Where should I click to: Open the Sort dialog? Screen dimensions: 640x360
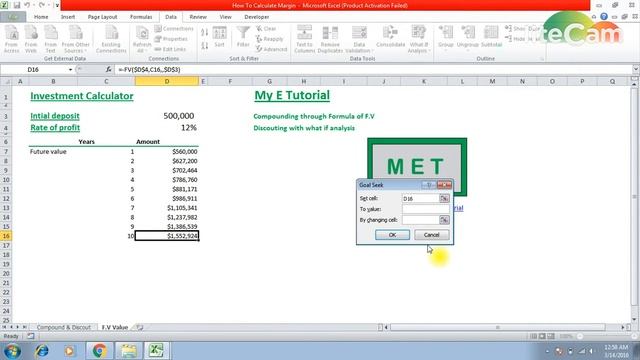tap(219, 37)
